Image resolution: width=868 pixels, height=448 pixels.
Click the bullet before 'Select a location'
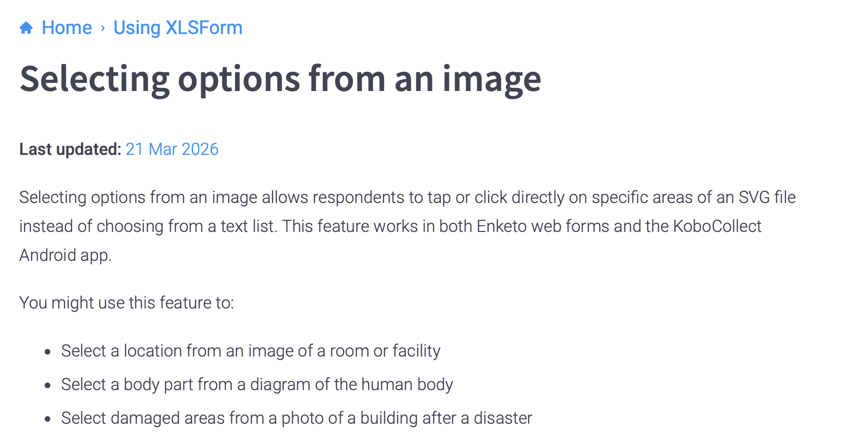coord(48,352)
